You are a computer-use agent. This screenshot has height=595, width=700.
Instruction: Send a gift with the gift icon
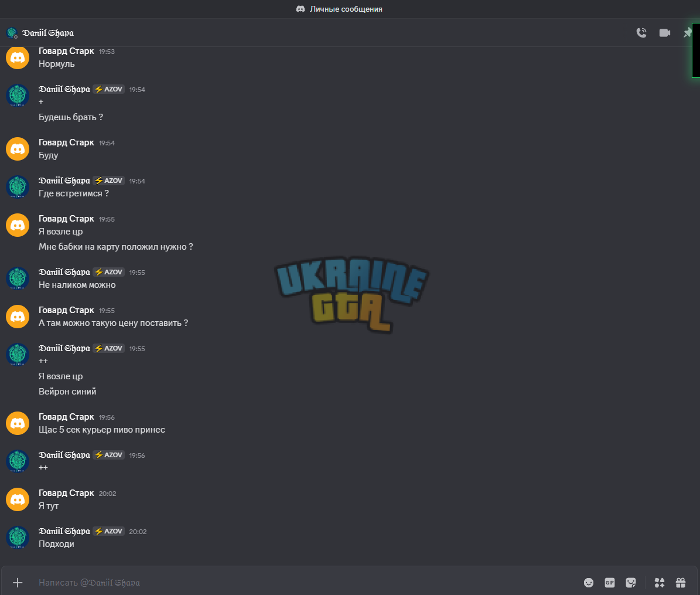680,583
